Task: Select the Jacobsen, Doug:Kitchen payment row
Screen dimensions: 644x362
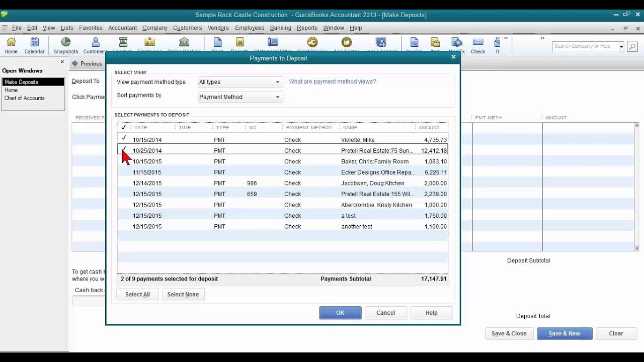Action: 283,183
